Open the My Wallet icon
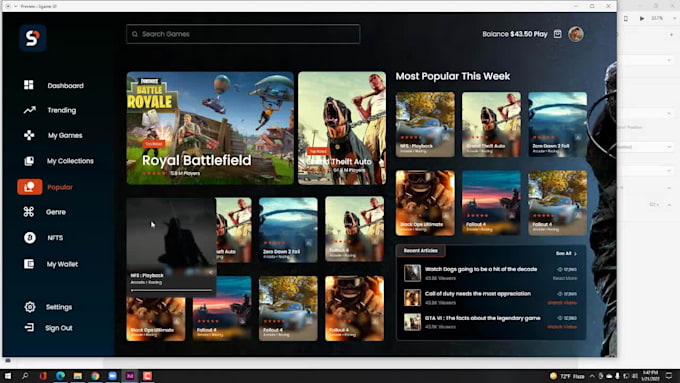The height and width of the screenshot is (383, 680). click(x=29, y=264)
